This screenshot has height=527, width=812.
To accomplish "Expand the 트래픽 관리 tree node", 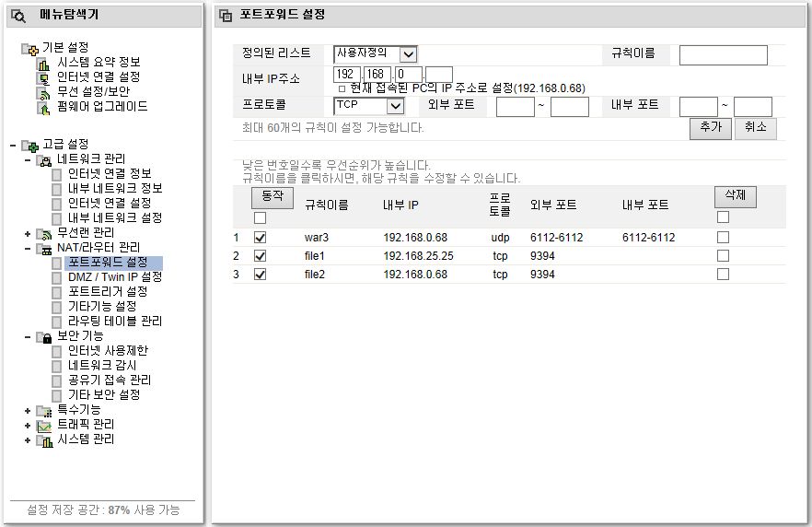I will 28,426.
